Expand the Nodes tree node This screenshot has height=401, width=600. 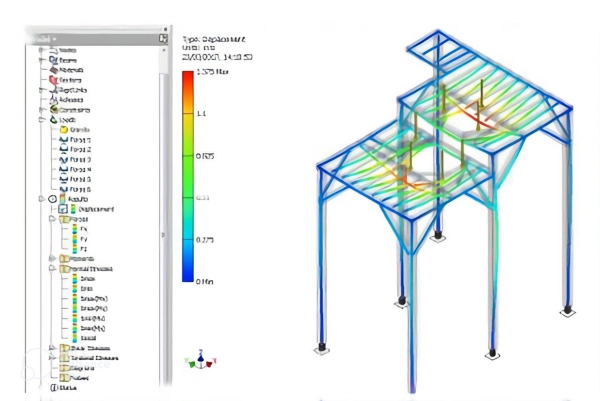[42, 50]
